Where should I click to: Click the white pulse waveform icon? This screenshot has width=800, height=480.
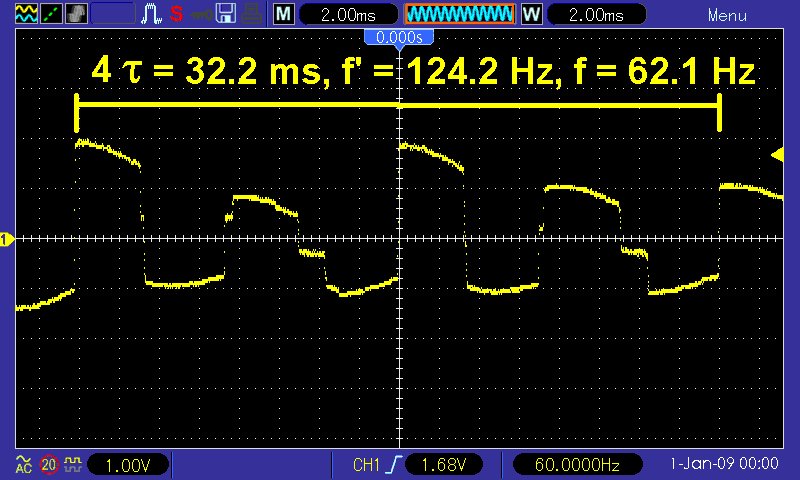pyautogui.click(x=153, y=14)
